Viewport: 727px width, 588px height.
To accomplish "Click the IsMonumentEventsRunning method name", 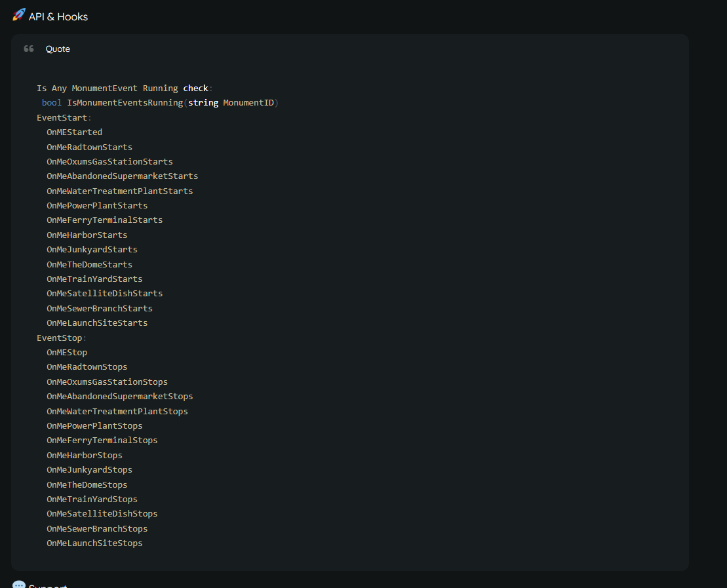I will [x=125, y=102].
